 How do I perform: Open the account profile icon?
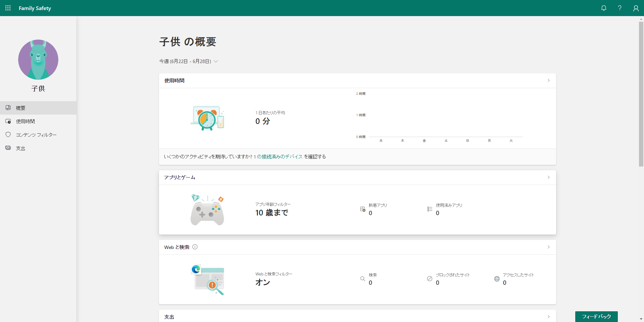pos(636,8)
